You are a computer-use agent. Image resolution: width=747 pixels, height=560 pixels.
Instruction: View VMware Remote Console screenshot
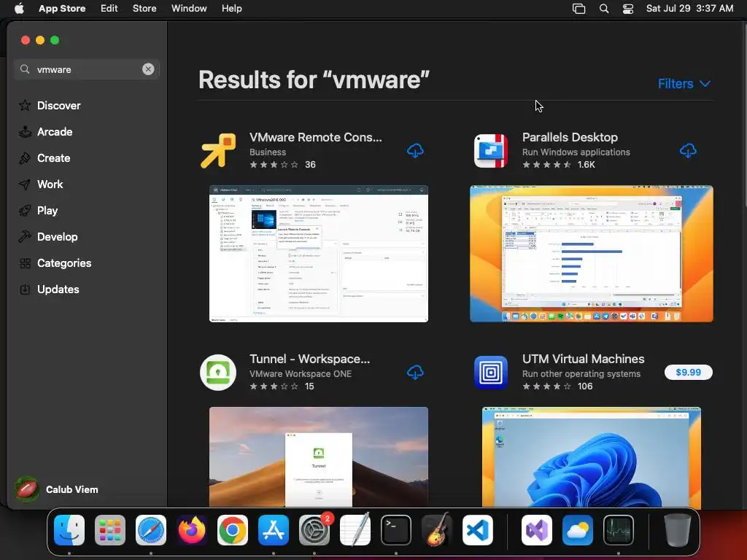coord(319,254)
